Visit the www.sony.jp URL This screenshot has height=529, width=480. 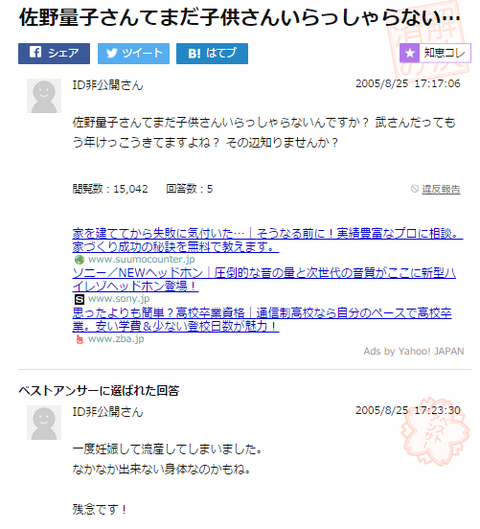tap(119, 299)
